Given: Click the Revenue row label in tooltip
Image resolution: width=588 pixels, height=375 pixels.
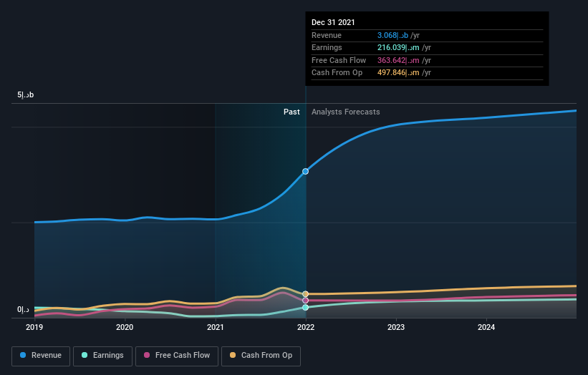Looking at the screenshot, I should [327, 35].
